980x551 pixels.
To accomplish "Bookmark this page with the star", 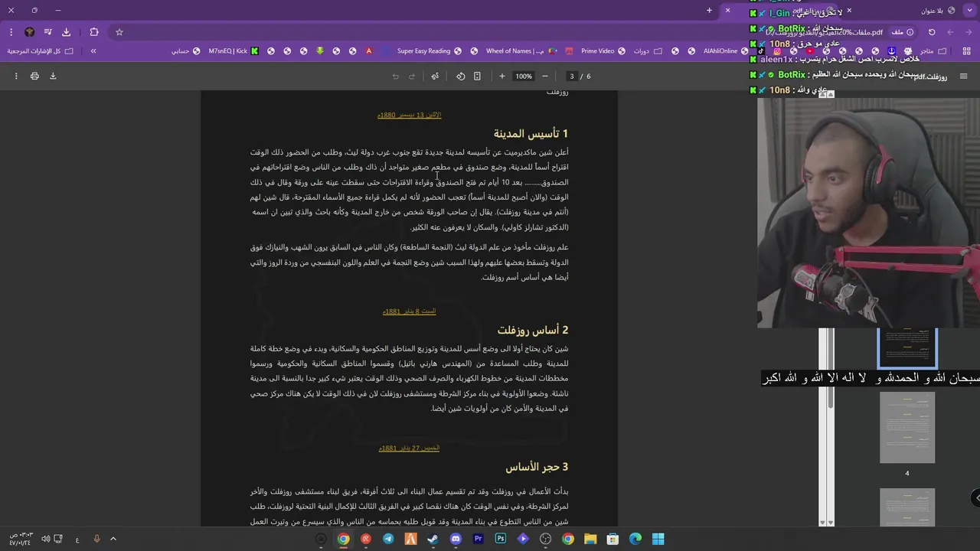I will pyautogui.click(x=119, y=32).
